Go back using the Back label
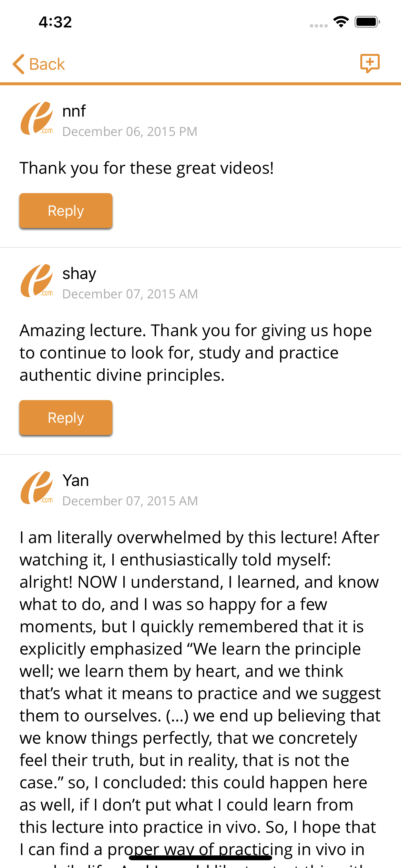This screenshot has height=868, width=401. pyautogui.click(x=47, y=64)
